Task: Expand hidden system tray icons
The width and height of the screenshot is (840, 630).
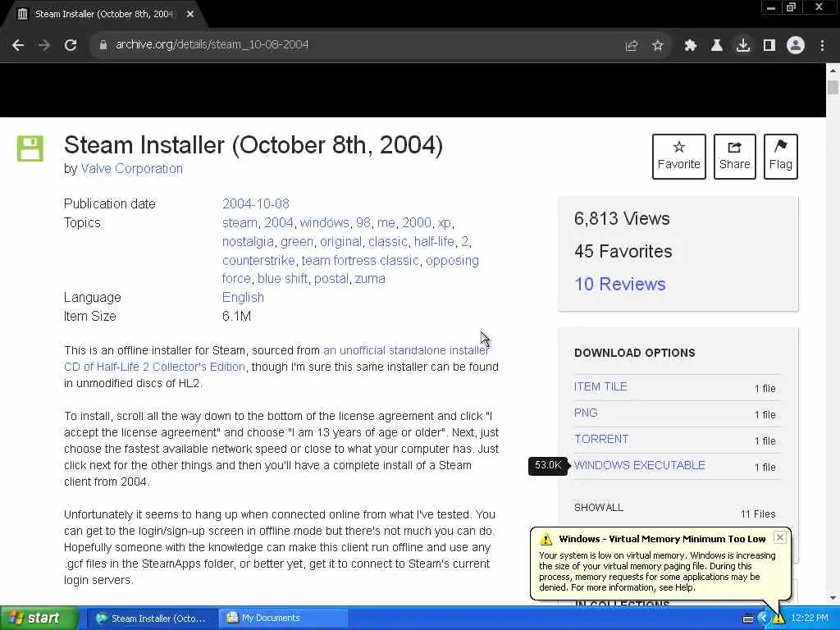Action: click(764, 619)
